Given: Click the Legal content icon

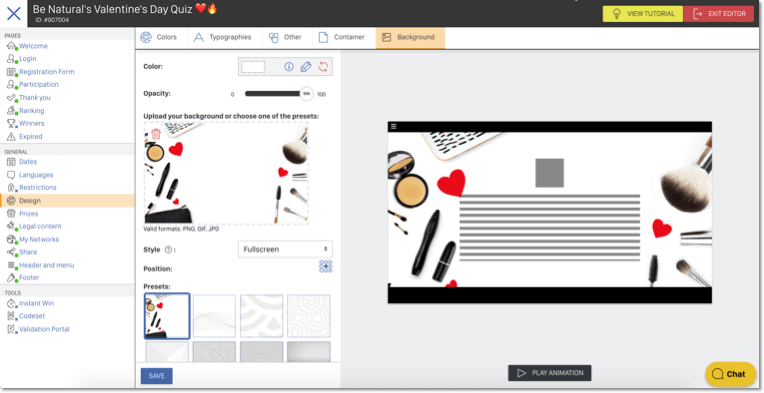Looking at the screenshot, I should [11, 226].
